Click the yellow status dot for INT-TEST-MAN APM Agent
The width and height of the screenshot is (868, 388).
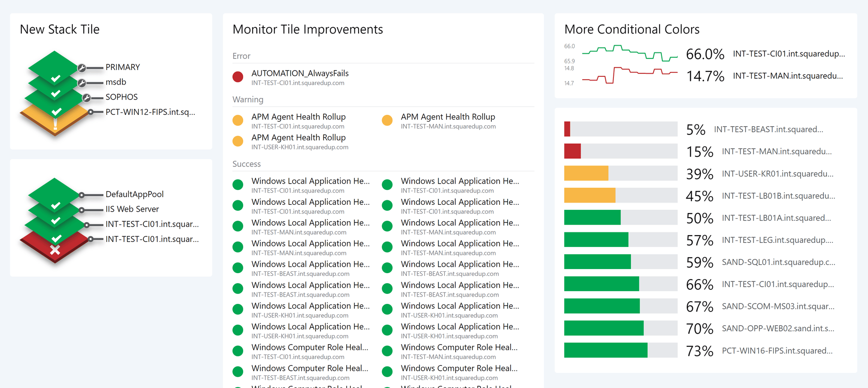387,120
